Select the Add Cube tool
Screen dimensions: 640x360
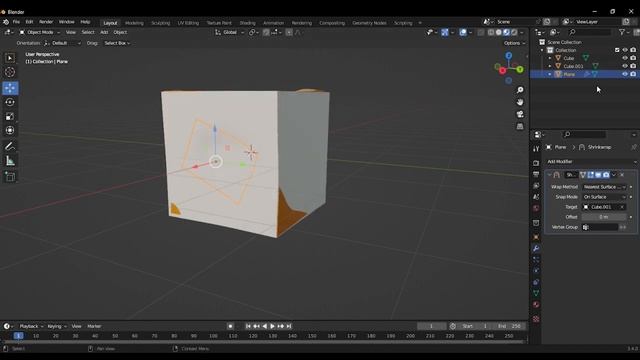click(x=10, y=177)
